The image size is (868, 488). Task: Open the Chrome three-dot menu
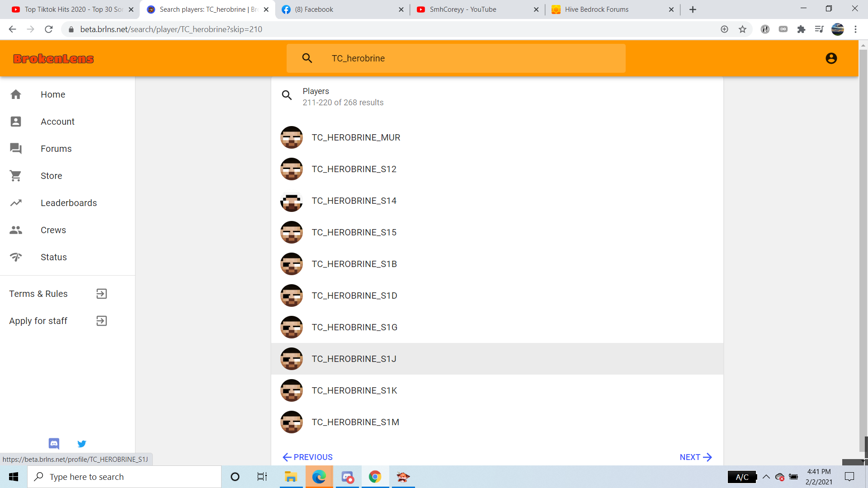(x=855, y=29)
